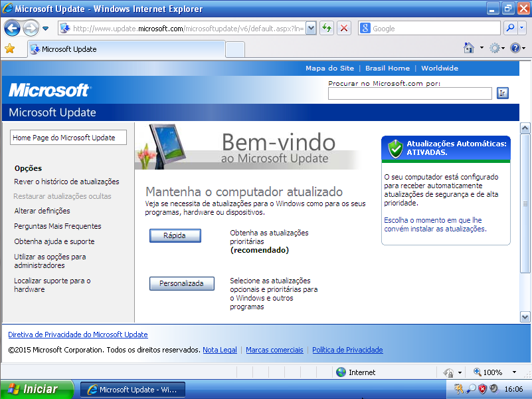Click the Internet zone globe icon
532x399 pixels.
(341, 372)
